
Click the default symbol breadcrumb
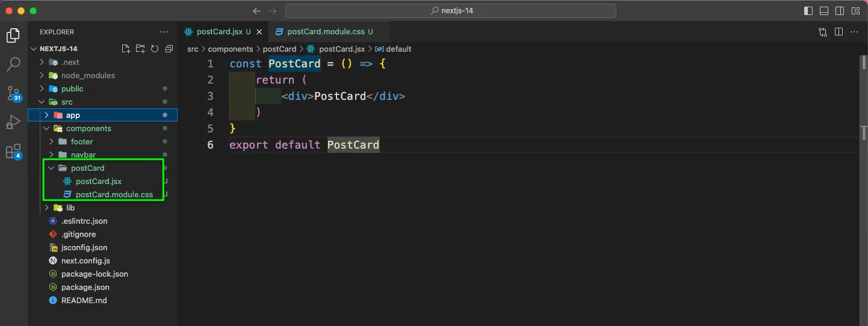[x=394, y=49]
